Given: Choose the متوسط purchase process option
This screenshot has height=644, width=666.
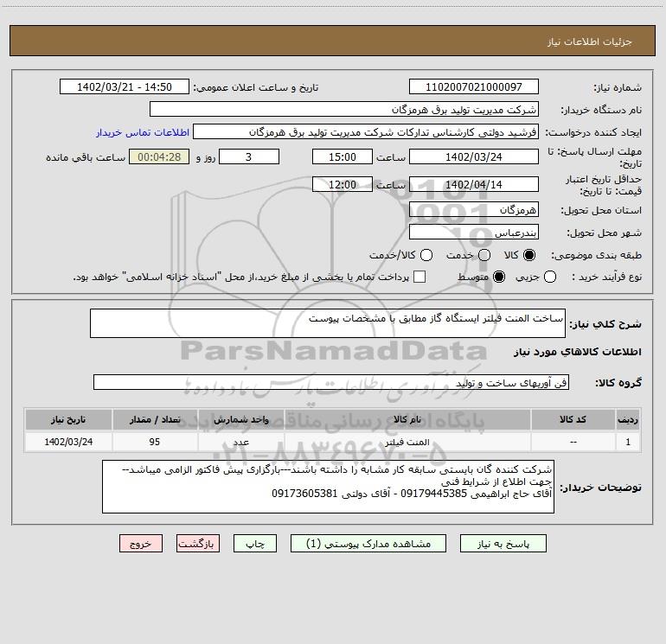Looking at the screenshot, I should [499, 277].
